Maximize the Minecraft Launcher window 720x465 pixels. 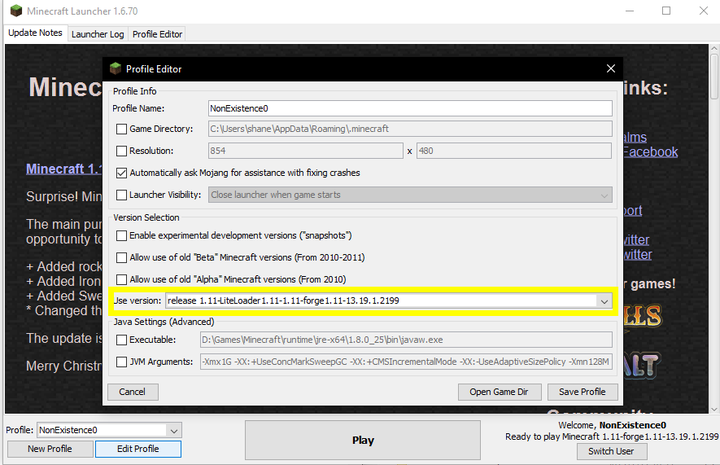[666, 11]
